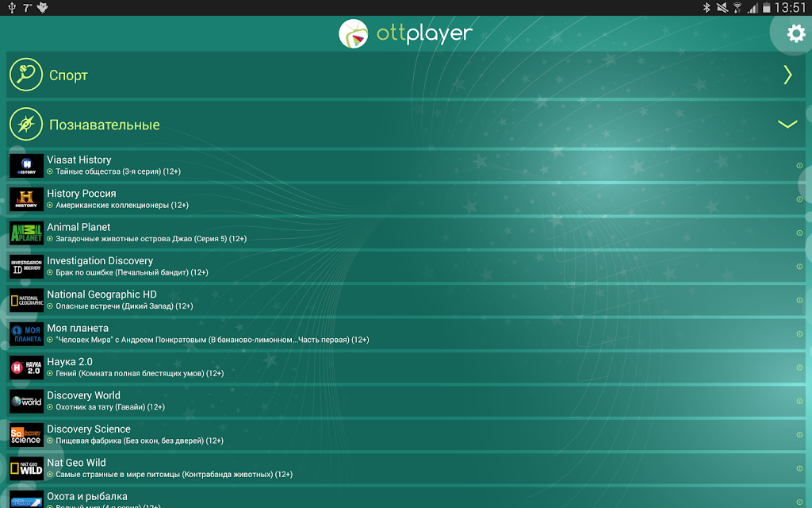This screenshot has width=812, height=508.
Task: Click the right-edge arrow on National Geographic HD row
Action: [799, 301]
